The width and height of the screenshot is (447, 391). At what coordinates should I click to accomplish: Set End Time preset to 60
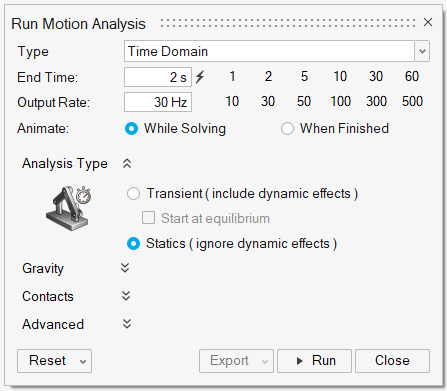click(412, 77)
